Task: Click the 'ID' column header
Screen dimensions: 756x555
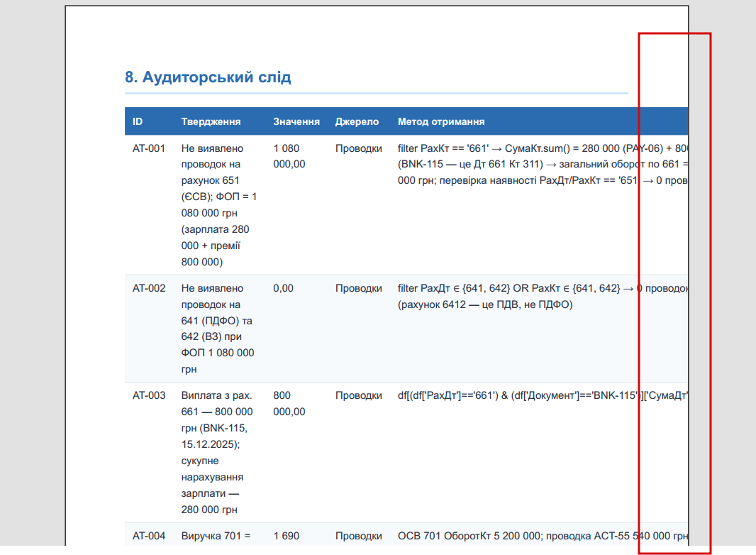Action: pyautogui.click(x=138, y=121)
